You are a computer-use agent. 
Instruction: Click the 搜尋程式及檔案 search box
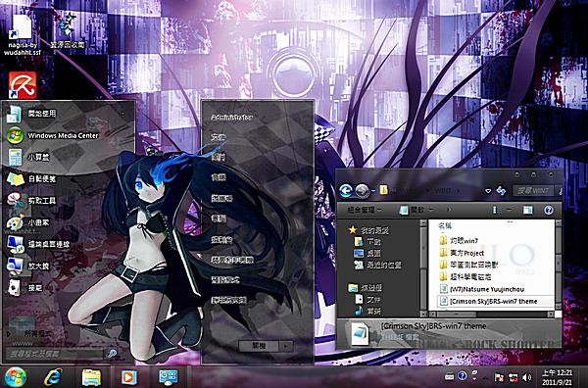click(55, 354)
